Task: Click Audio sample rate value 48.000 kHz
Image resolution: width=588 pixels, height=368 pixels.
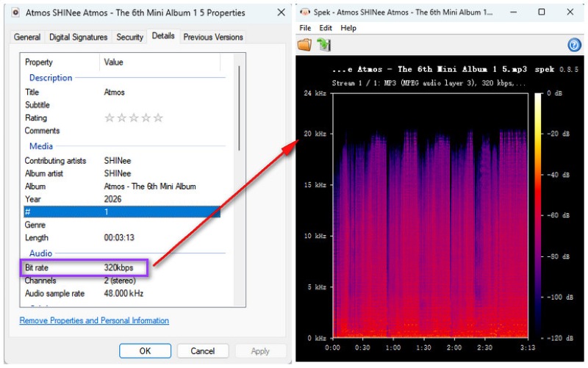Action: [x=123, y=293]
